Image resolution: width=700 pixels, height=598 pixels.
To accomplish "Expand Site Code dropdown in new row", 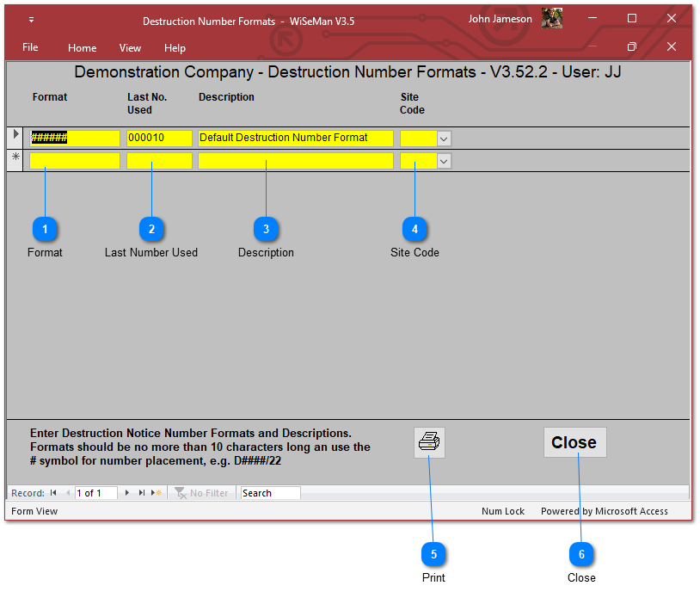I will point(444,161).
